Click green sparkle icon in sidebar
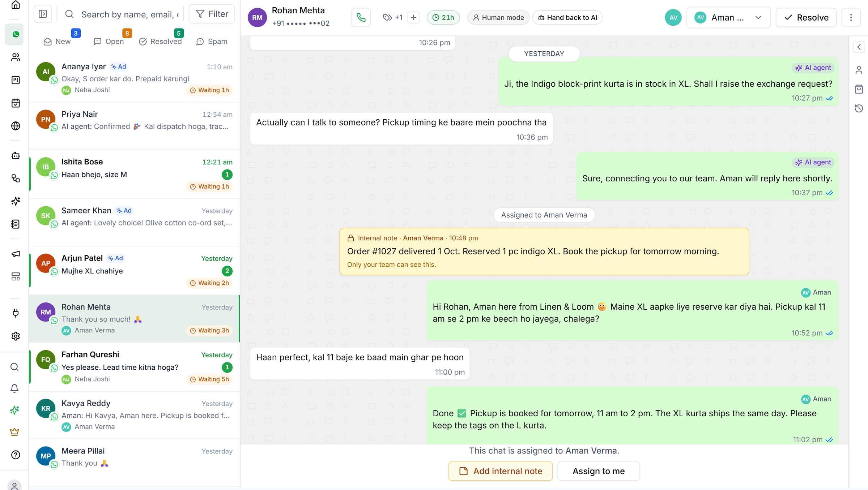Viewport: 868px width, 490px height. [14, 410]
